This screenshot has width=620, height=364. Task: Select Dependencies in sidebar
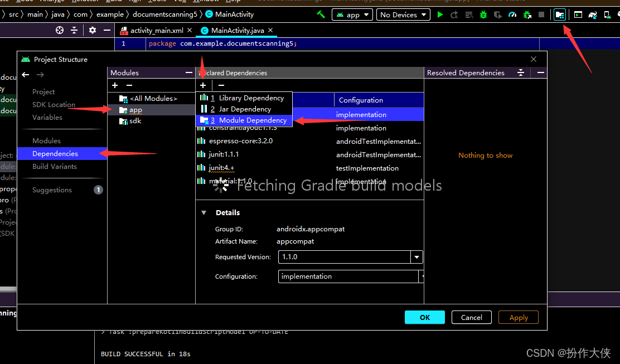62,154
